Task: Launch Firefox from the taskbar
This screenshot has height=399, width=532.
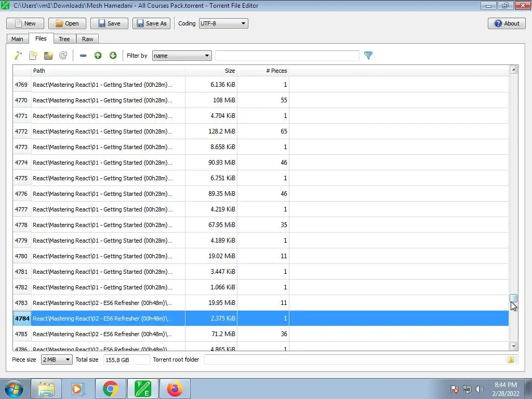Action: [175, 389]
